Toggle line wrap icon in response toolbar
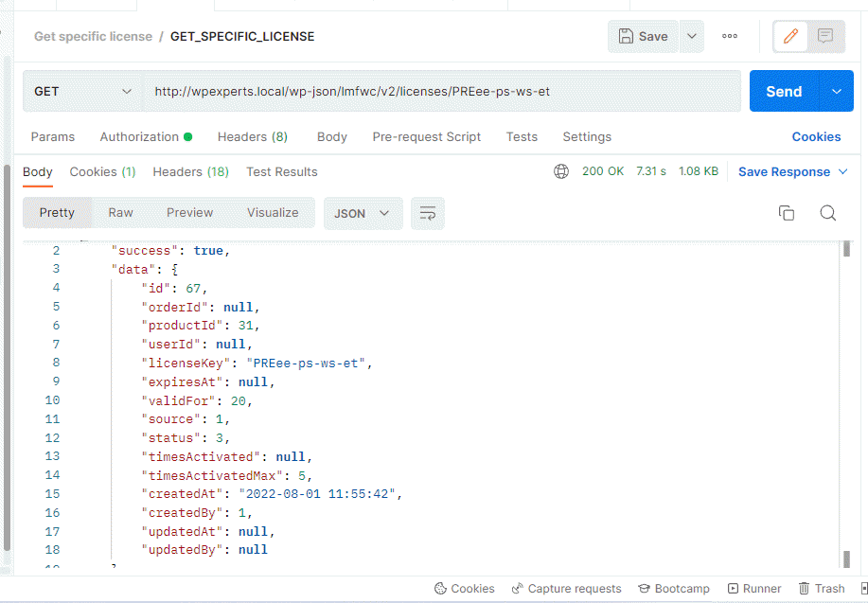Screen dimensions: 868x603 [x=428, y=213]
